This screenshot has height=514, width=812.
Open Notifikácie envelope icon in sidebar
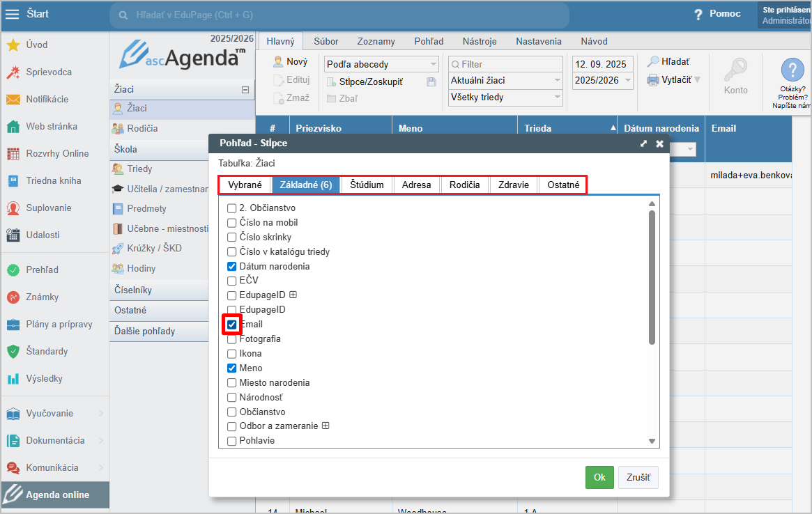tap(13, 100)
